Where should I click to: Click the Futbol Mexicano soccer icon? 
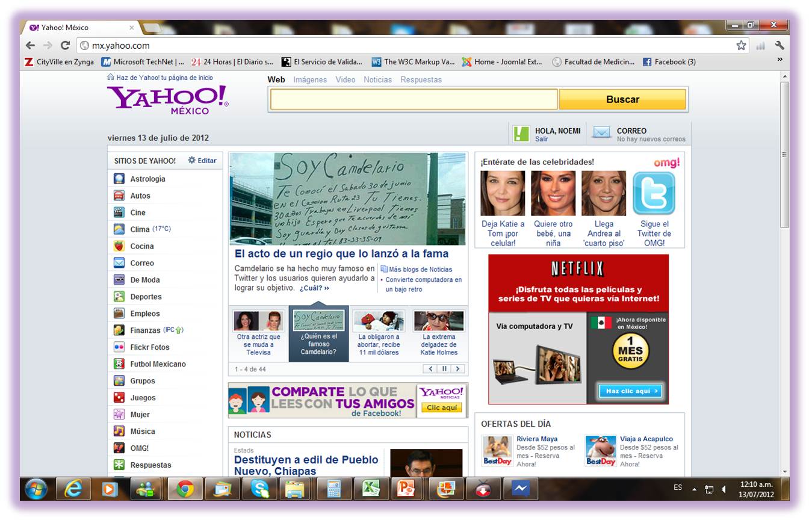click(x=119, y=364)
